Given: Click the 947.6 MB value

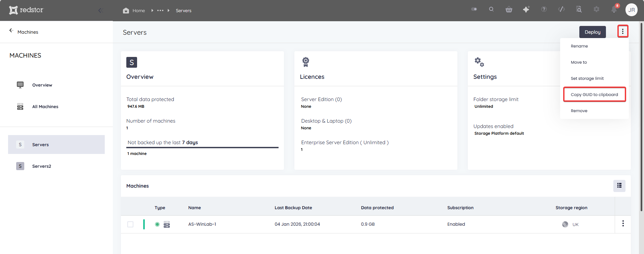Looking at the screenshot, I should (x=136, y=106).
